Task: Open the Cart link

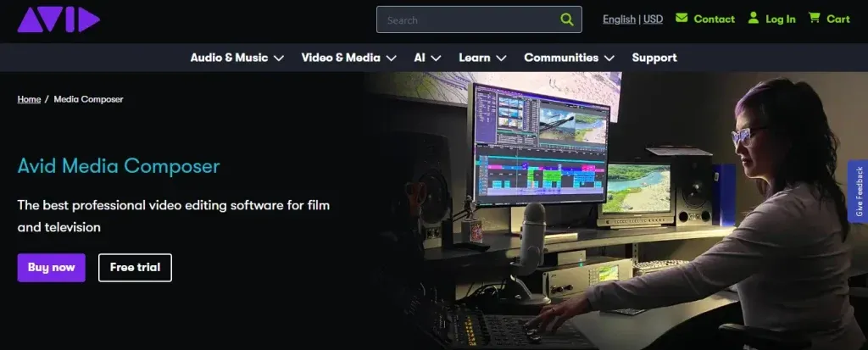Action: click(x=838, y=19)
